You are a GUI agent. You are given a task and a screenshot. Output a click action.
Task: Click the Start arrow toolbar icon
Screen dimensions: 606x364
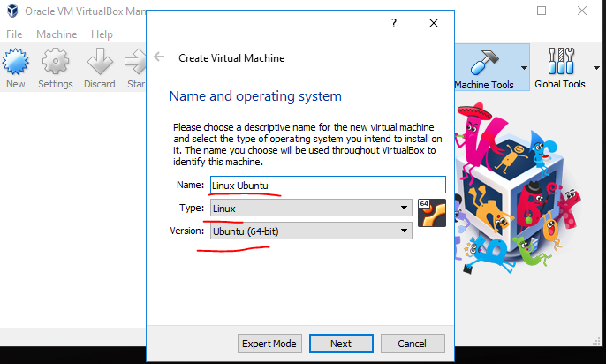pos(136,68)
